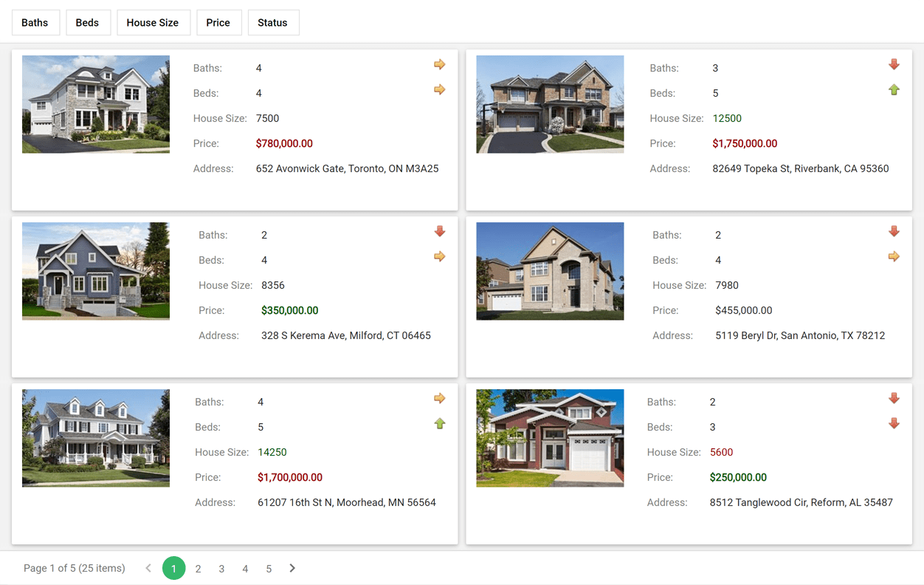The image size is (924, 585).
Task: Click the green up arrow on the Moorhead card
Action: (x=439, y=424)
